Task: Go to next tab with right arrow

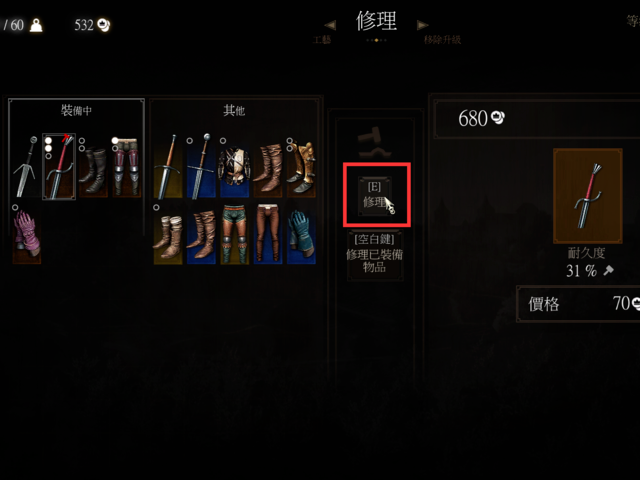Action: pyautogui.click(x=422, y=25)
